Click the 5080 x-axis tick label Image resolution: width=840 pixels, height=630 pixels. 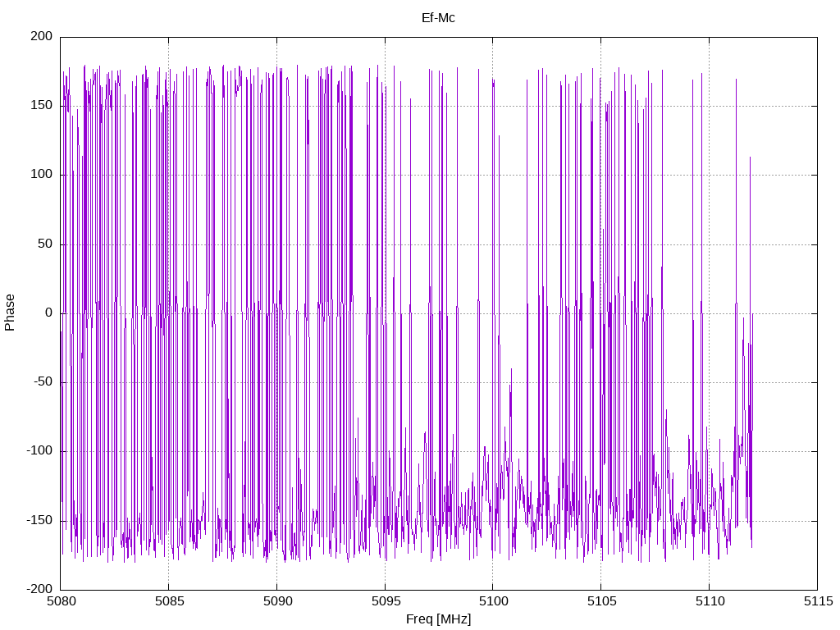(x=61, y=603)
